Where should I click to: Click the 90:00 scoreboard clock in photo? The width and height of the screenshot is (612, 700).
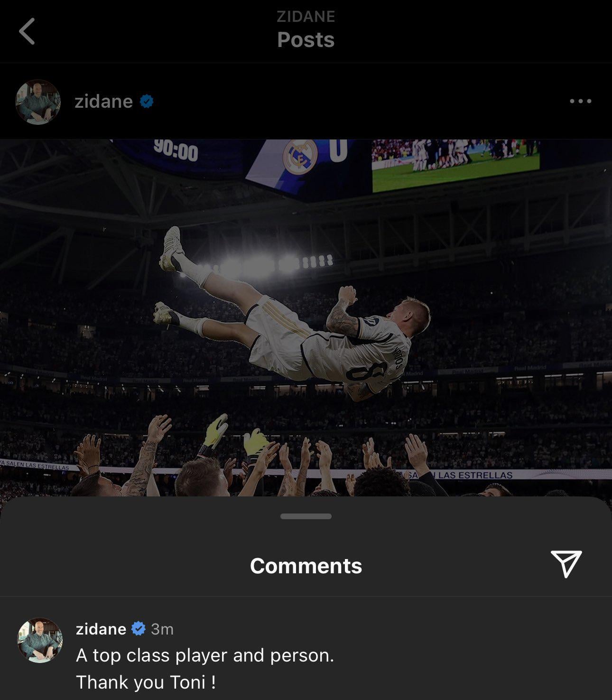pos(176,152)
